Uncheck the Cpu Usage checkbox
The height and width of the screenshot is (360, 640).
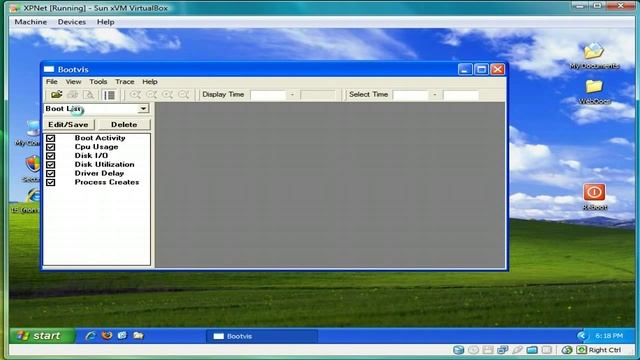click(x=51, y=147)
